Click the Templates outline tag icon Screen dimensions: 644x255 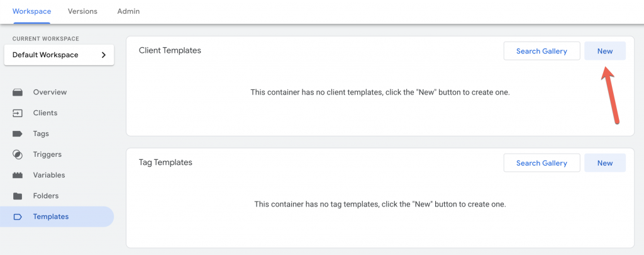click(18, 217)
